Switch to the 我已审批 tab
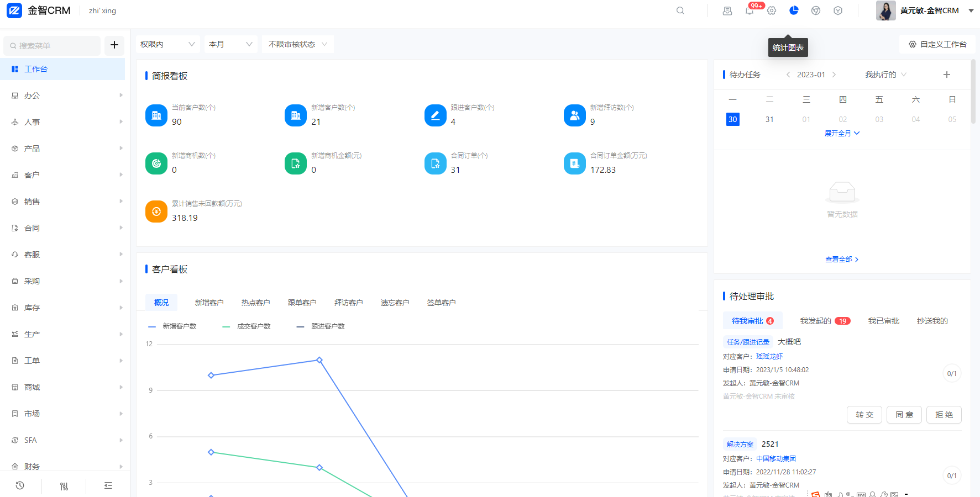 coord(883,321)
